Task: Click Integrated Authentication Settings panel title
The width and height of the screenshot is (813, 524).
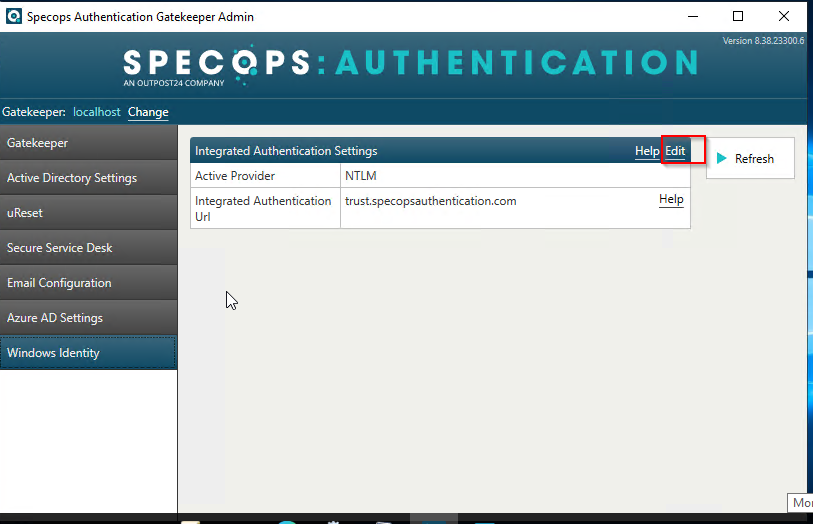Action: pos(286,151)
